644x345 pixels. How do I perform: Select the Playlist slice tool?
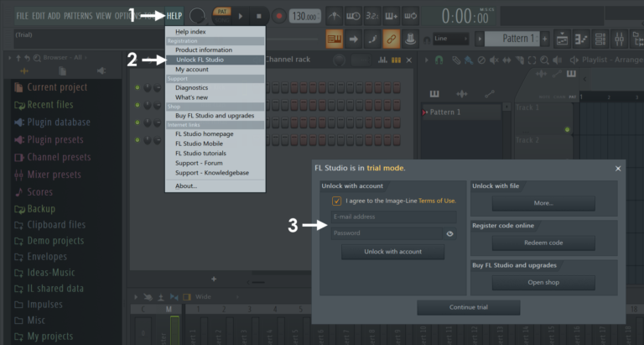[x=520, y=60]
